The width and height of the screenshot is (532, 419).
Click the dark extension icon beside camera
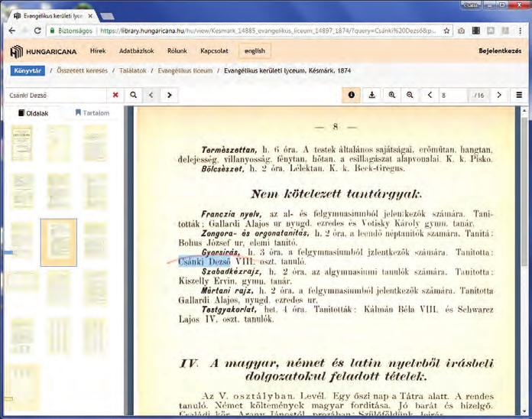pyautogui.click(x=476, y=31)
